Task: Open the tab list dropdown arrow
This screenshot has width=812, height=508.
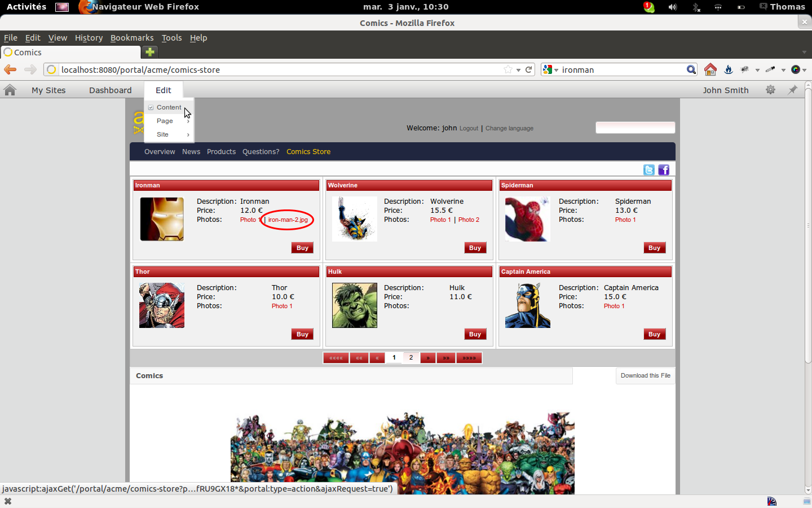Action: tap(804, 52)
